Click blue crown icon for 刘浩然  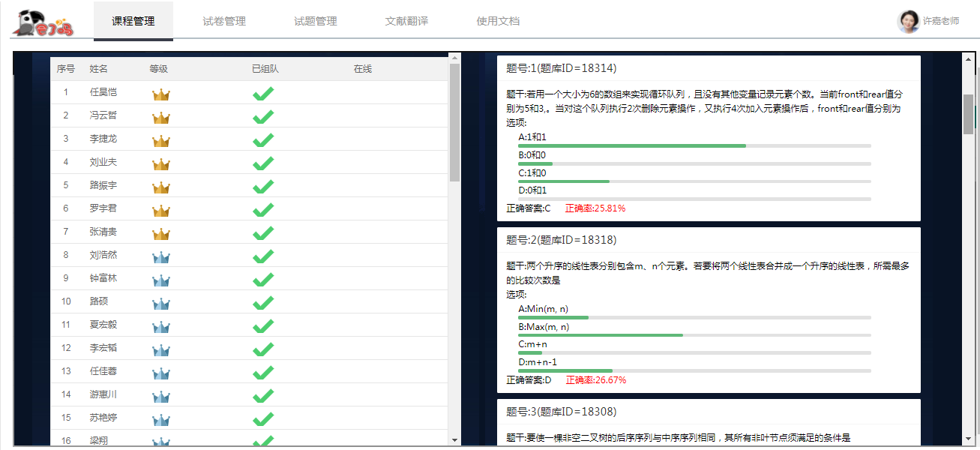coord(161,257)
